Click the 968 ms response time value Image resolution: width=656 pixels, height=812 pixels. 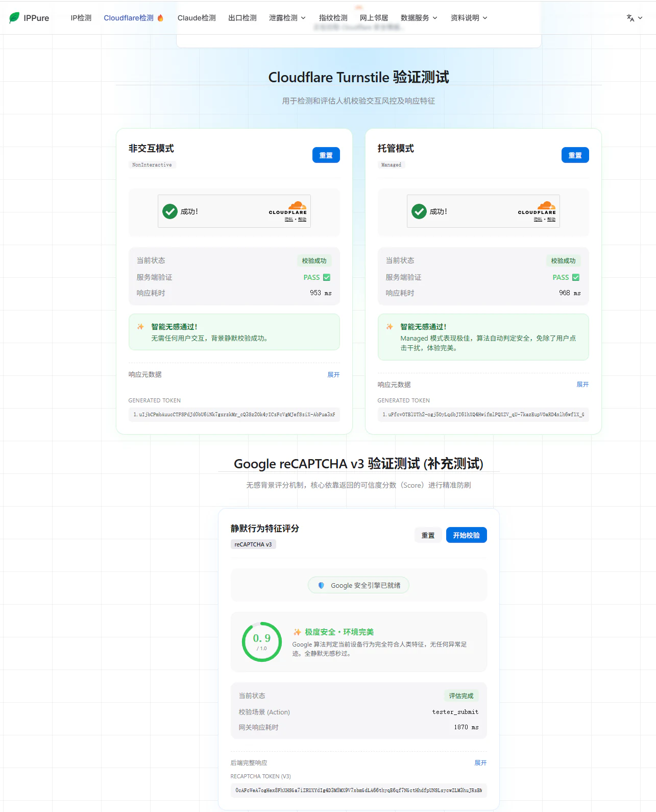point(570,293)
